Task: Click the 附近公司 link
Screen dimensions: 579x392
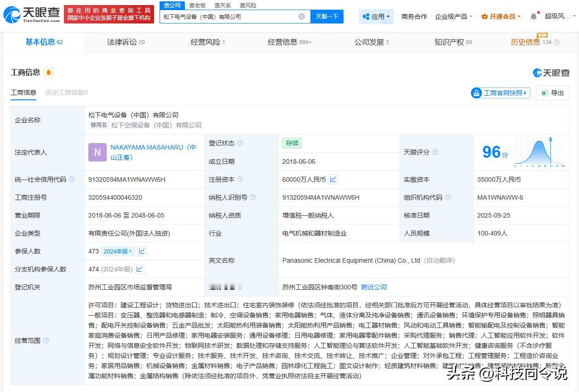Action: (374, 287)
